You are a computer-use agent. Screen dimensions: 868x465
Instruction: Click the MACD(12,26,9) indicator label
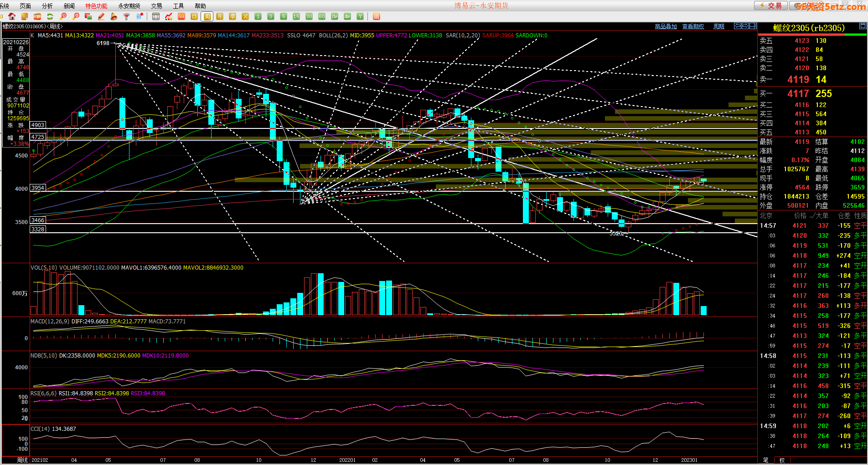point(50,322)
